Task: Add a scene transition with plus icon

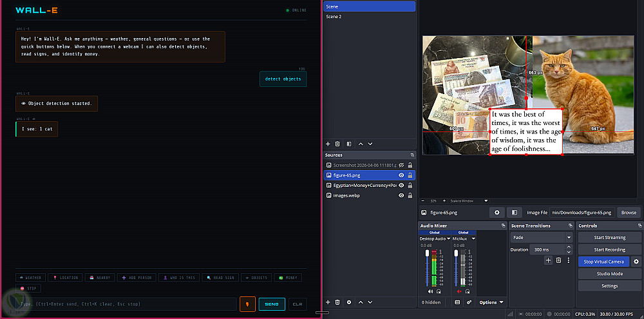Action: coord(548,260)
